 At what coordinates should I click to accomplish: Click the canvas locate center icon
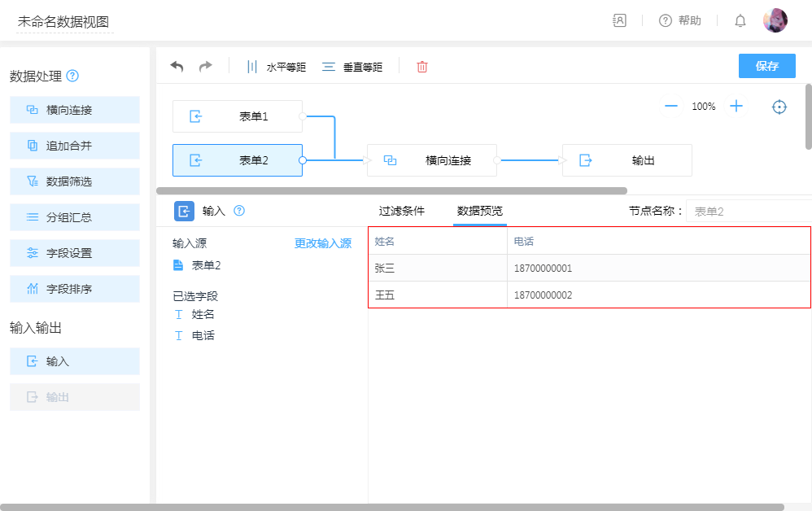pyautogui.click(x=779, y=107)
